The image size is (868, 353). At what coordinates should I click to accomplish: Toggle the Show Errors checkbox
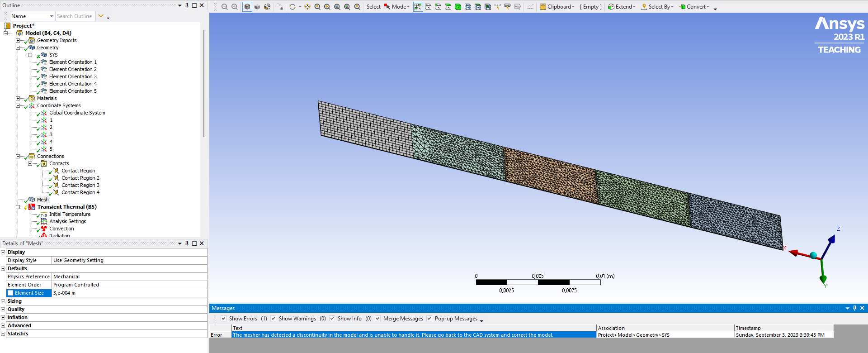[x=224, y=319]
